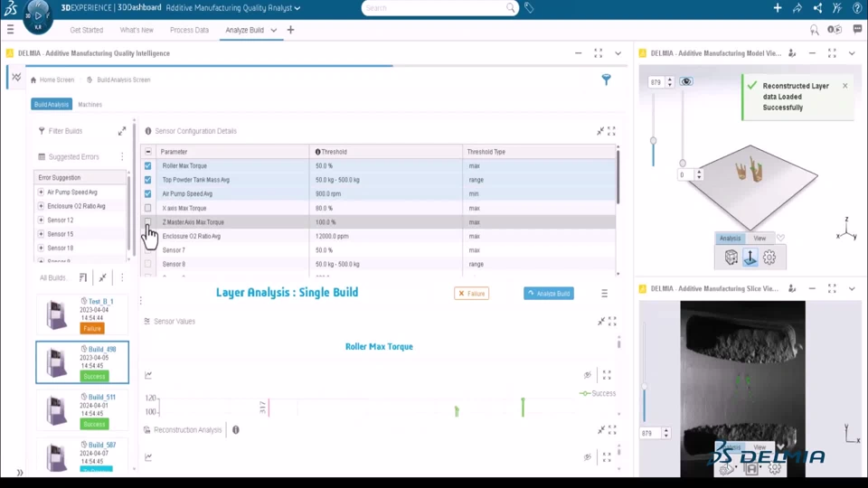Open the social network share icon

tap(817, 8)
